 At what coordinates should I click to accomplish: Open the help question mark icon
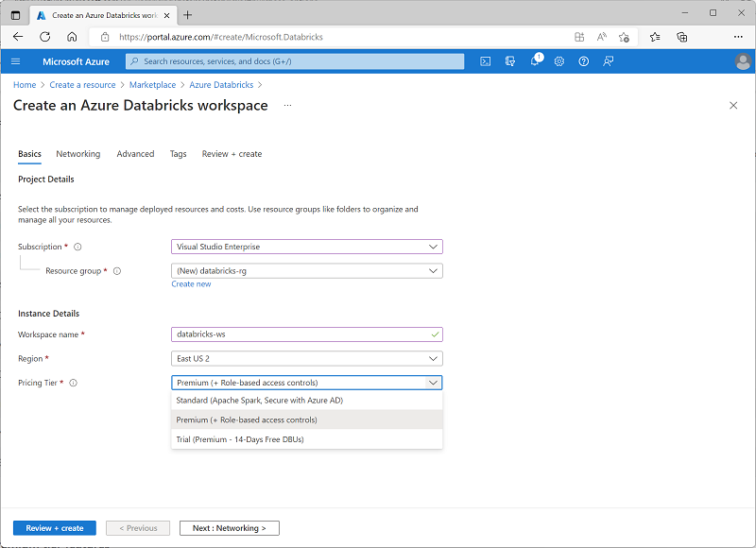584,61
